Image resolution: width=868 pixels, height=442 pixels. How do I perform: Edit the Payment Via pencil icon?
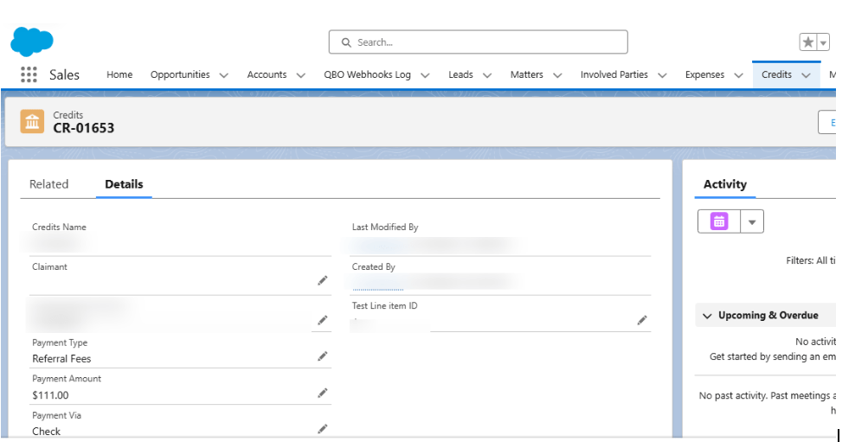(322, 428)
